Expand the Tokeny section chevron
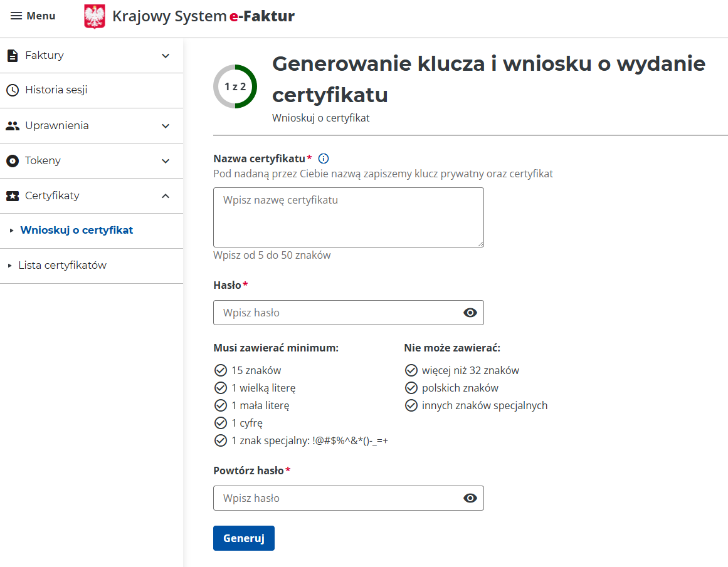 pos(166,161)
